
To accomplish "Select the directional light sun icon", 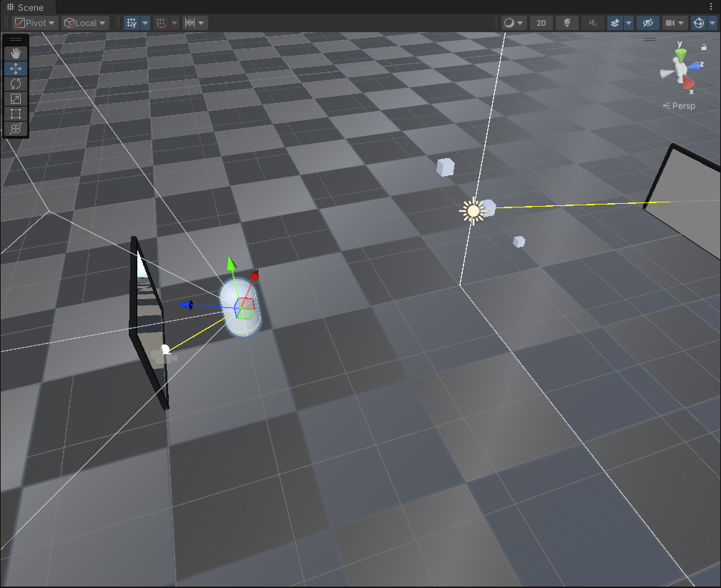I will click(x=473, y=211).
